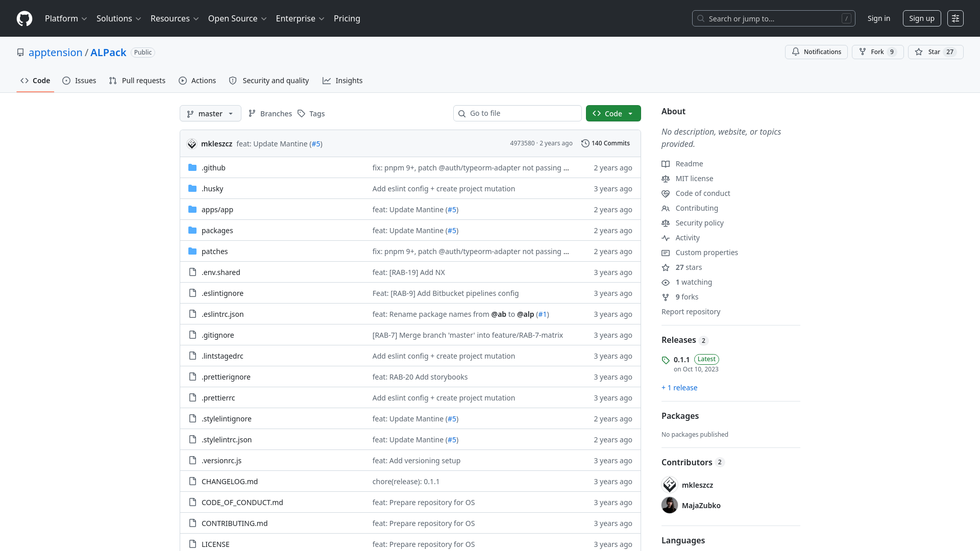Open the Branches link
980x551 pixels.
[270, 114]
